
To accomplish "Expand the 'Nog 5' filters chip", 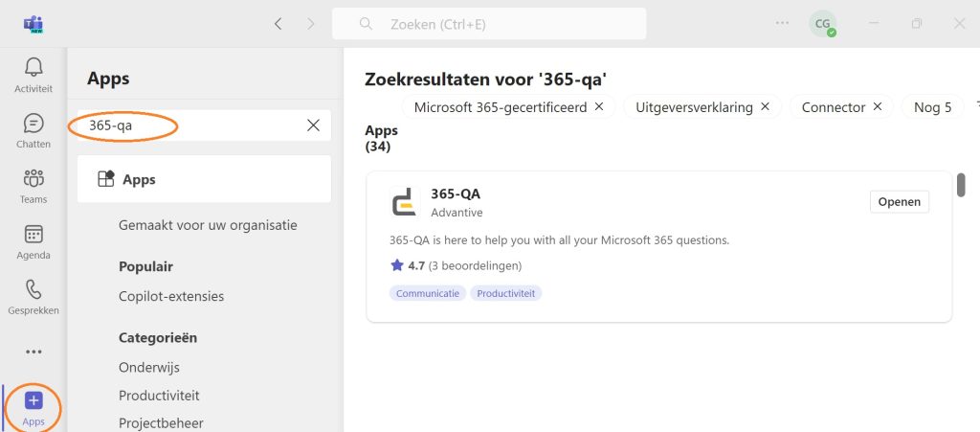I will (932, 107).
